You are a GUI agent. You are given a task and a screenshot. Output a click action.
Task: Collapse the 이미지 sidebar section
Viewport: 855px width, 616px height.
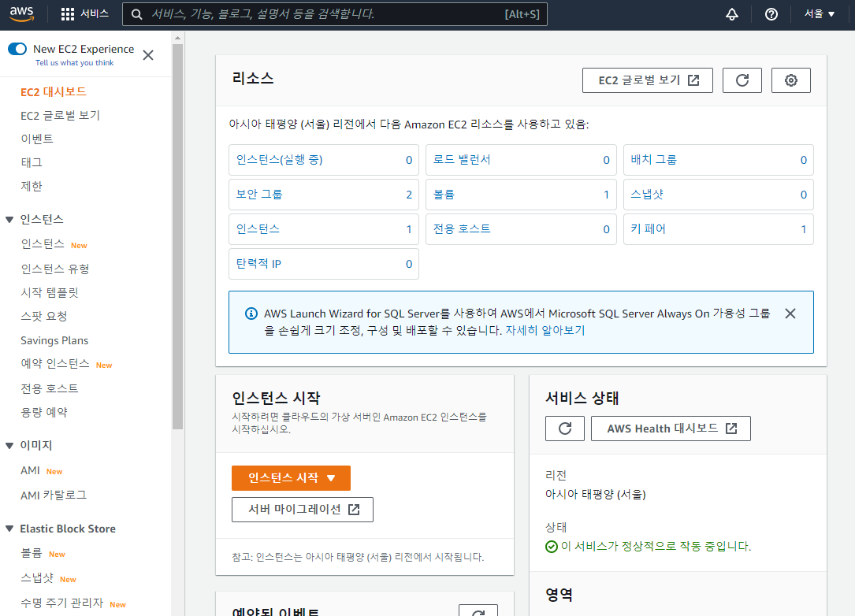(x=9, y=445)
